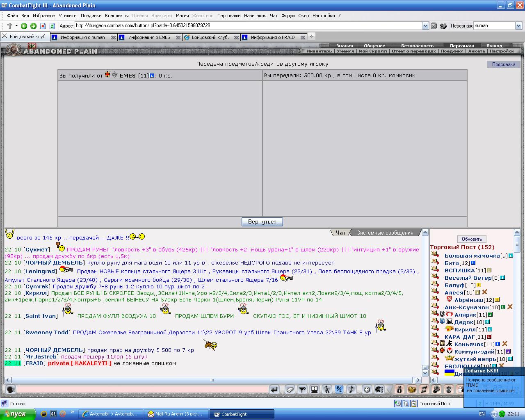The image size is (525, 420).
Task: Click private-message arrow for Алеся
Action: 435,292
